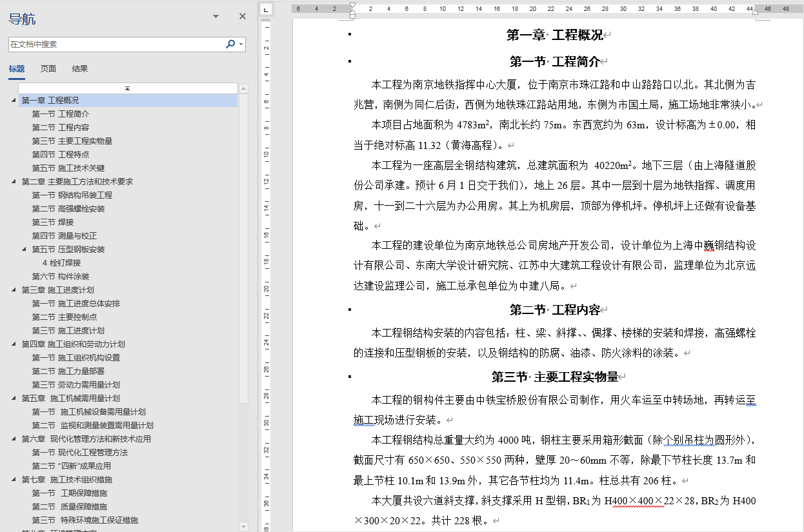Click the first-line indent marker on the ruler

(x=352, y=5)
